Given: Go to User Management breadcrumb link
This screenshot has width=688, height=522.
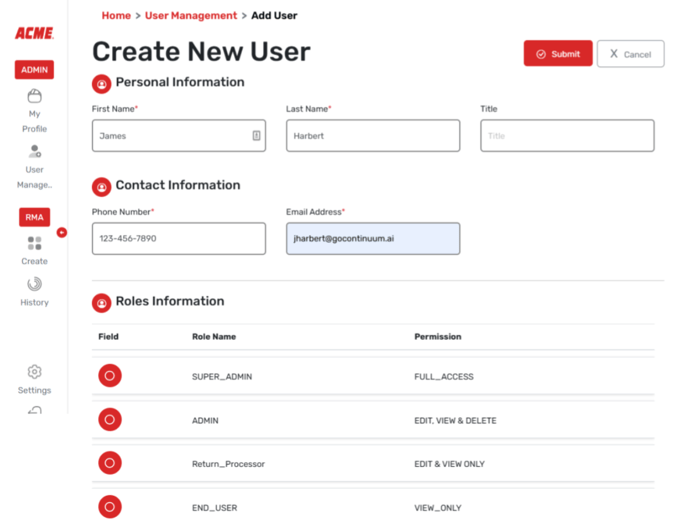Looking at the screenshot, I should (x=190, y=16).
